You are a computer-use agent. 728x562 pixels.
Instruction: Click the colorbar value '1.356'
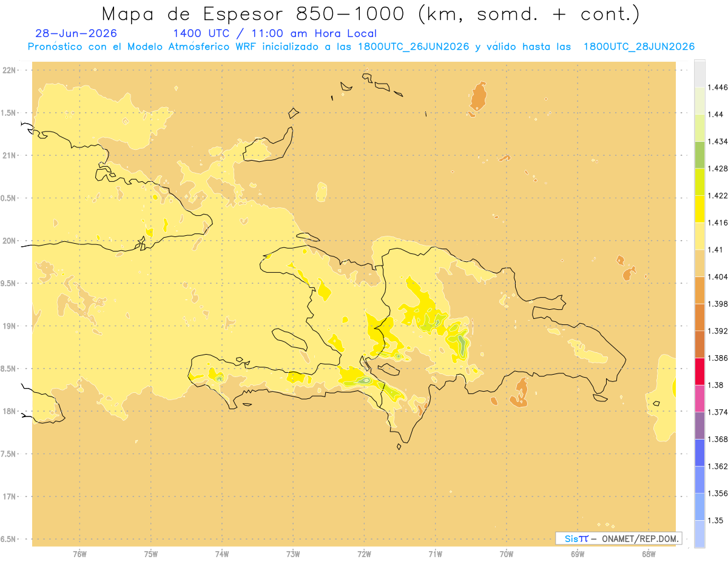click(x=717, y=493)
